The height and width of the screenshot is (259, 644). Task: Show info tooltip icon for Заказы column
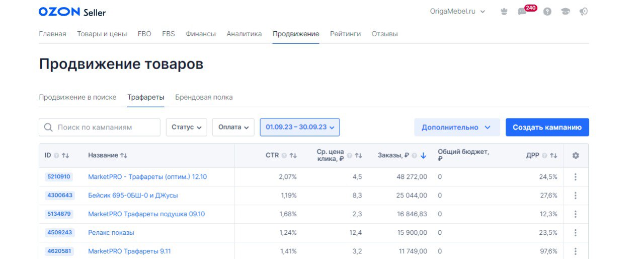tap(415, 156)
